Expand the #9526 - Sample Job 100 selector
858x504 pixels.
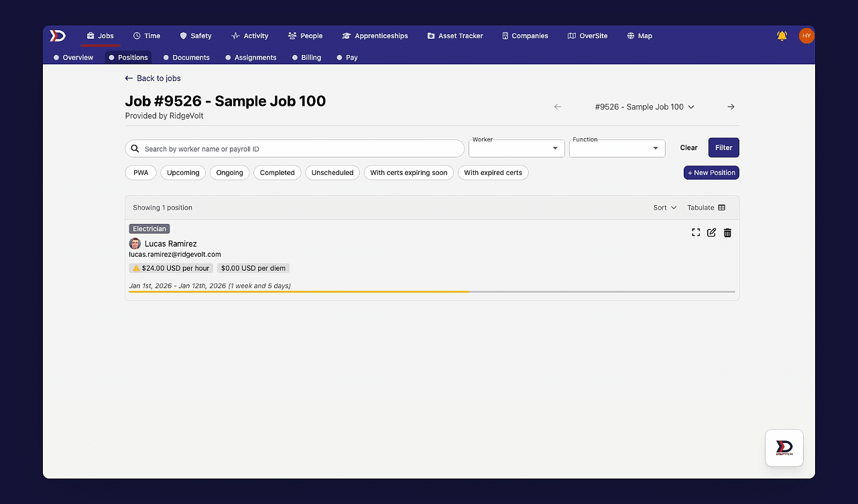pos(645,107)
